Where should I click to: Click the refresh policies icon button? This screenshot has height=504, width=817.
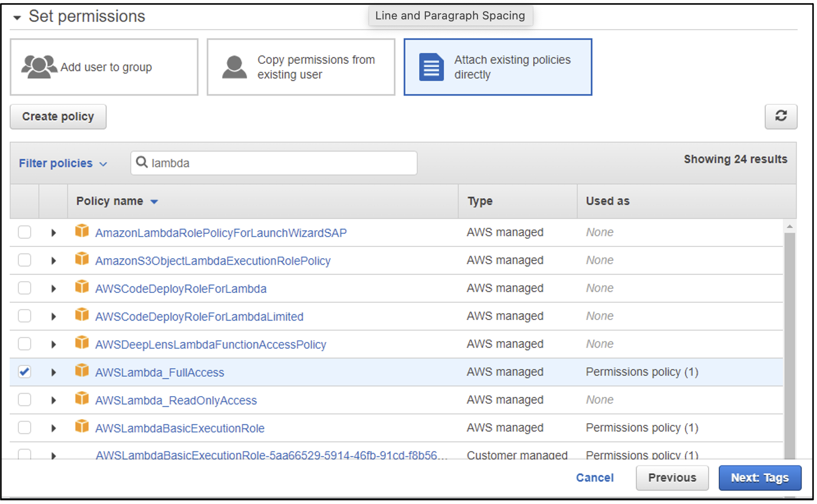(x=781, y=116)
